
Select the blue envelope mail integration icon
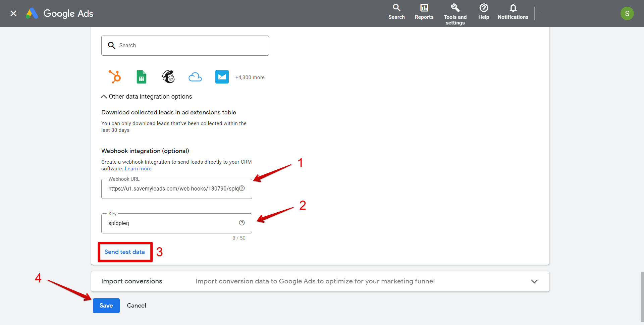[222, 77]
